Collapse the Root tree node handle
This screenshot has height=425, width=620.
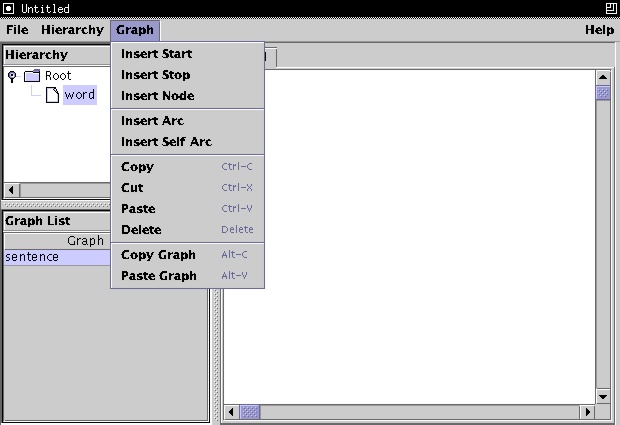tap(12, 76)
